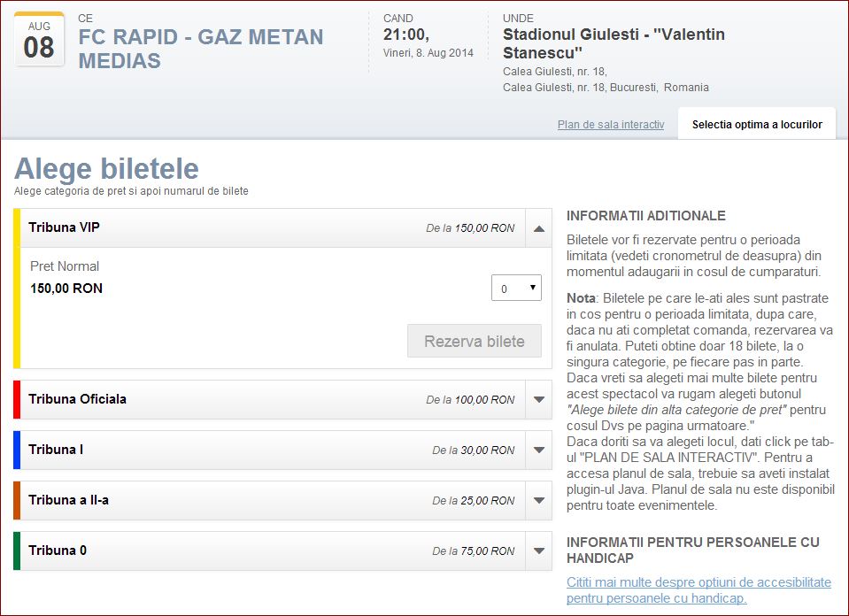Click the Stadionul Giulesti venue name
Viewport: 849px width, 616px height.
(614, 43)
